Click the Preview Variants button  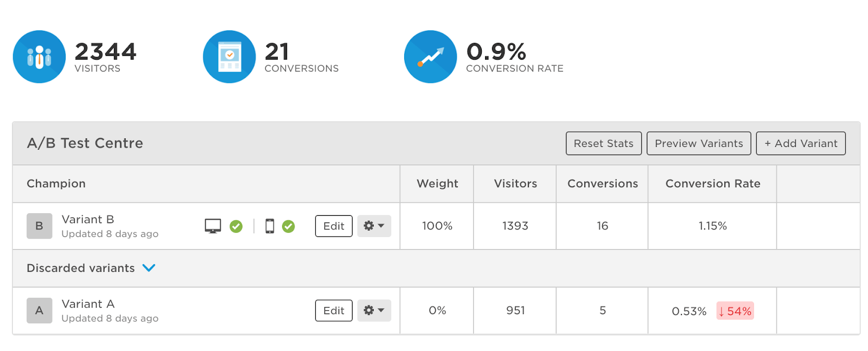tap(699, 143)
